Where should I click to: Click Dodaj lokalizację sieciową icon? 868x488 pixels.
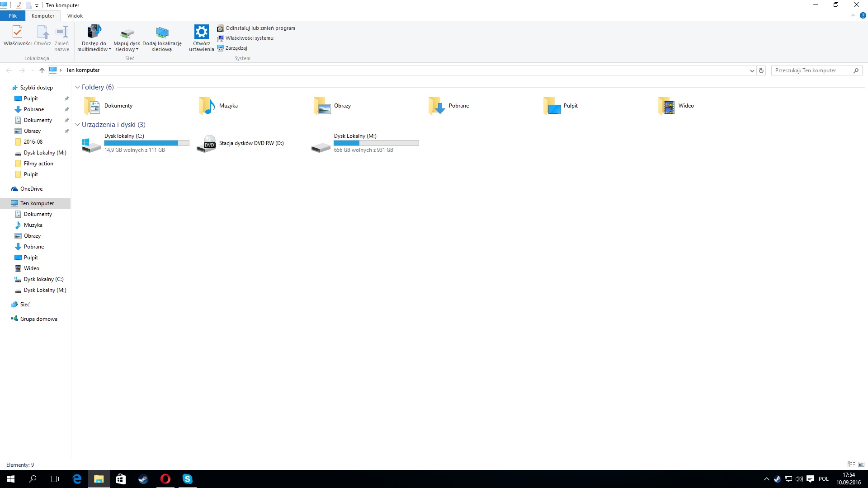coord(162,38)
